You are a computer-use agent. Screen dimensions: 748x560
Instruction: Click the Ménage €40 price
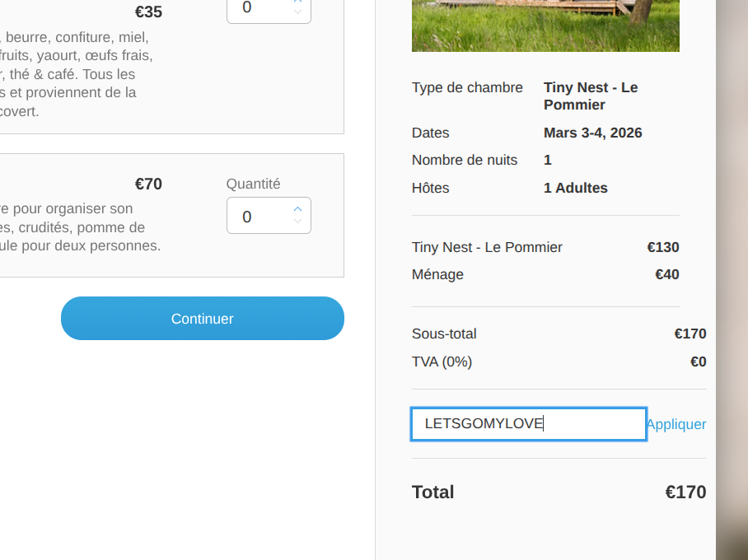[x=666, y=274]
